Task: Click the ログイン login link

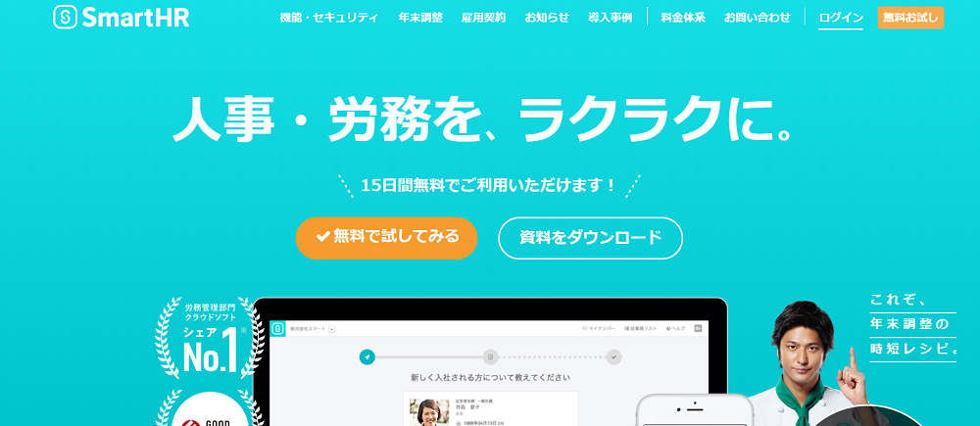Action: click(x=841, y=18)
